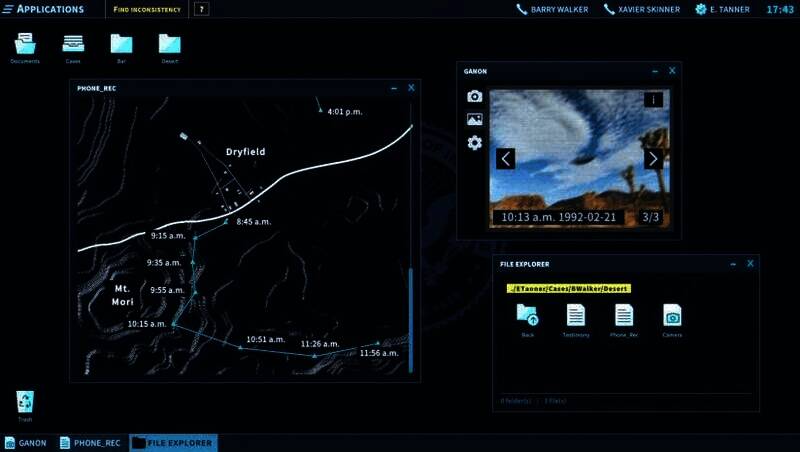The width and height of the screenshot is (800, 452).
Task: Open the Testimony file
Action: [x=576, y=316]
